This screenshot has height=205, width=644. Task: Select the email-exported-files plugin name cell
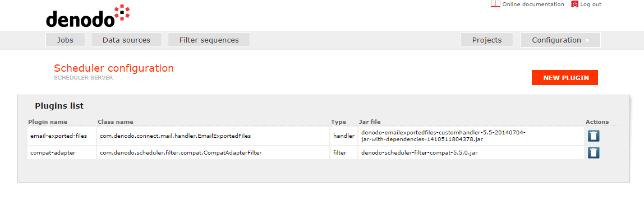click(62, 136)
